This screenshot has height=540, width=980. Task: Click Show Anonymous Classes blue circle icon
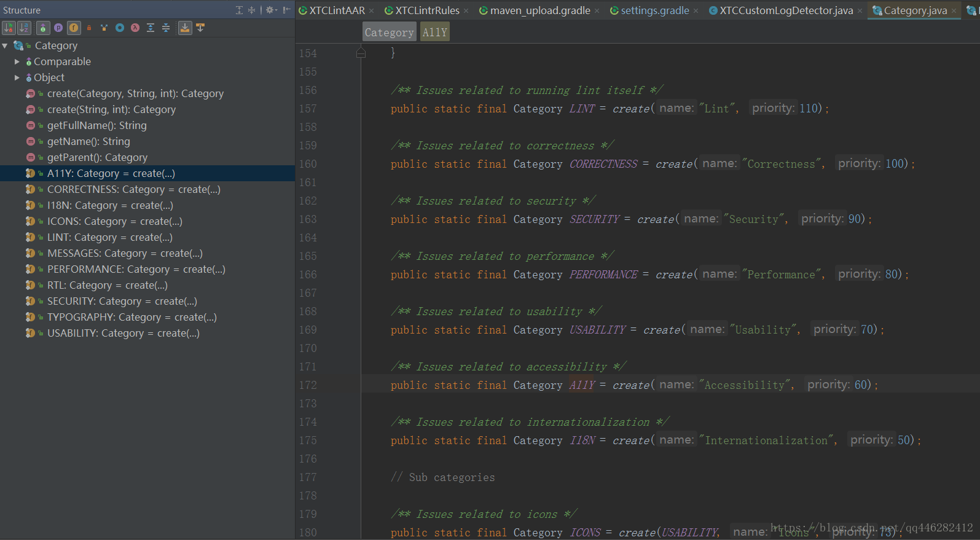(x=120, y=28)
